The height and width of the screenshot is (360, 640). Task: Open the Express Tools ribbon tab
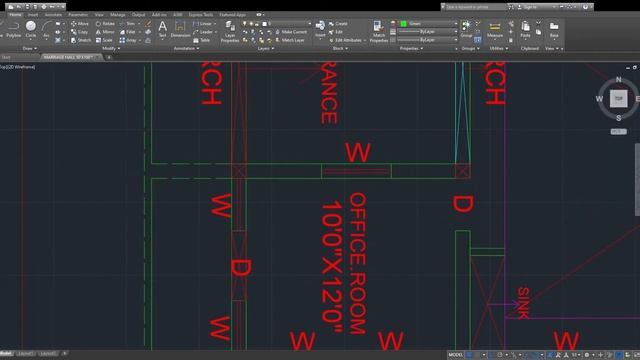click(x=200, y=15)
